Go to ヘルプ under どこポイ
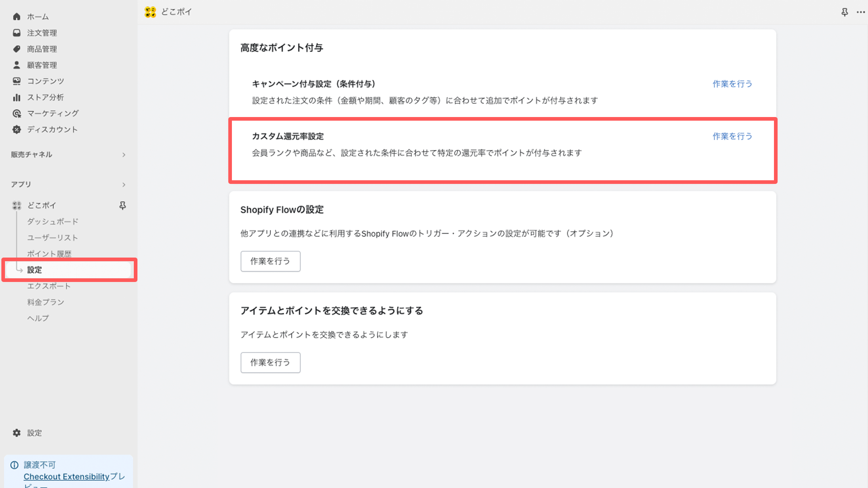Screen dimensions: 868x488 pyautogui.click(x=38, y=318)
